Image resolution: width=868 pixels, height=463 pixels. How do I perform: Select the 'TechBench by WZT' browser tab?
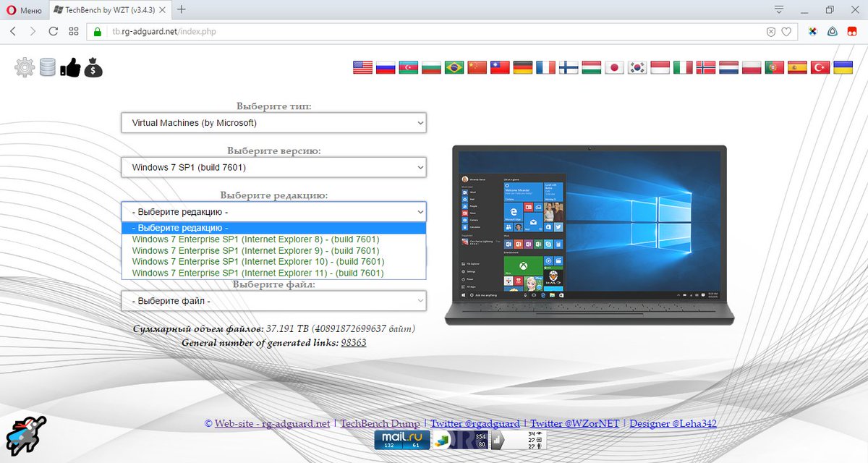(110, 9)
